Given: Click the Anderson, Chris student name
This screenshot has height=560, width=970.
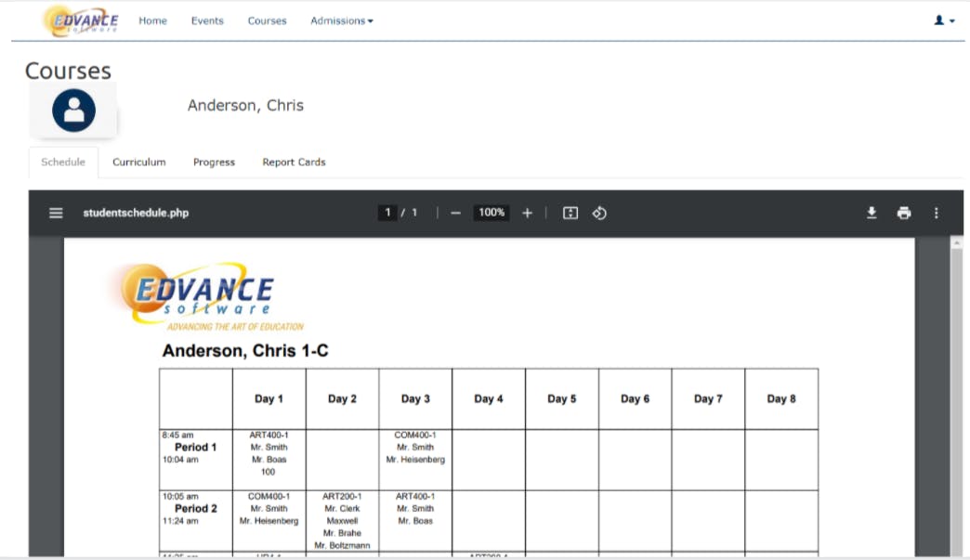Looking at the screenshot, I should (245, 105).
